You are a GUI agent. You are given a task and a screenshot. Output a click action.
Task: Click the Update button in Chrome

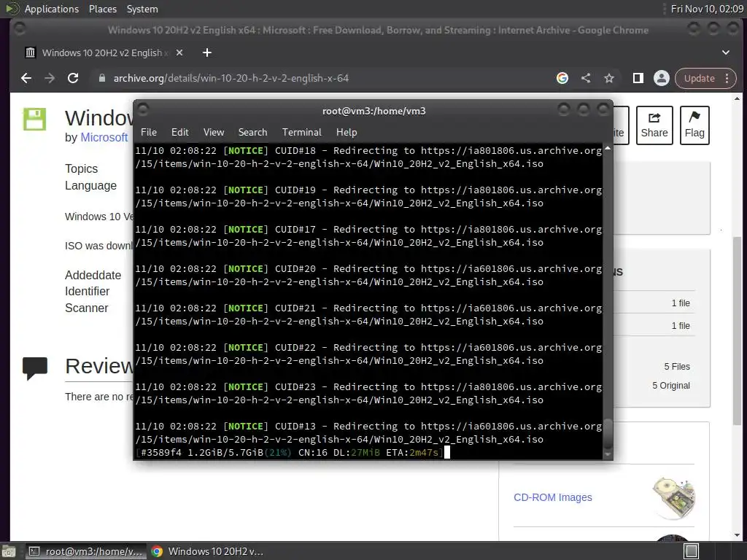pyautogui.click(x=699, y=78)
